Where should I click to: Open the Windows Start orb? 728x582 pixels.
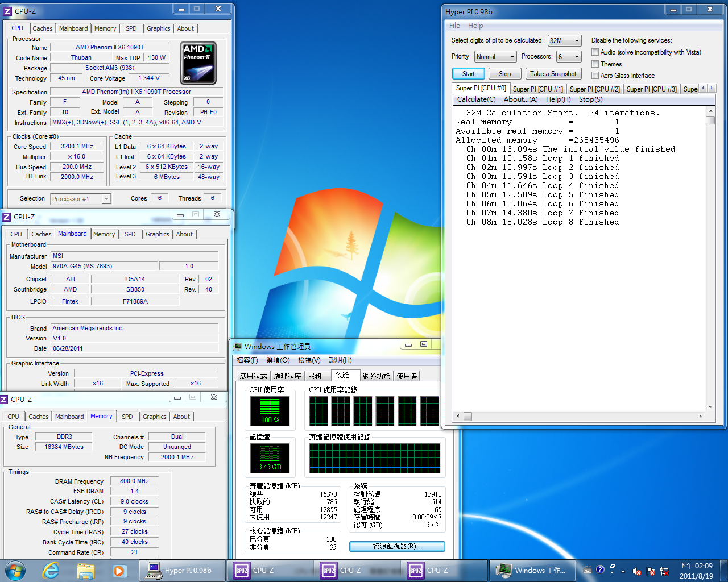[15, 570]
